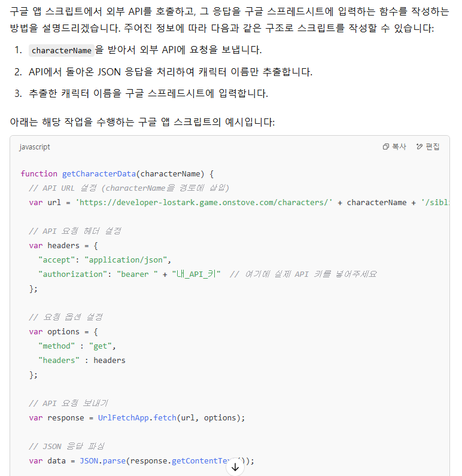Click the "method" key in options

pos(56,346)
